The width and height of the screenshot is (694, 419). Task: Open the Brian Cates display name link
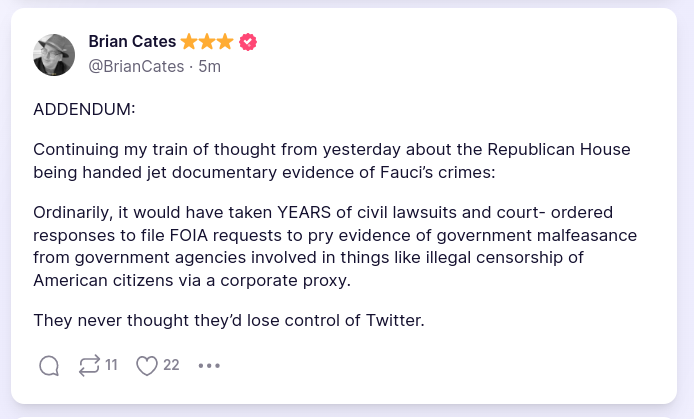tap(132, 42)
